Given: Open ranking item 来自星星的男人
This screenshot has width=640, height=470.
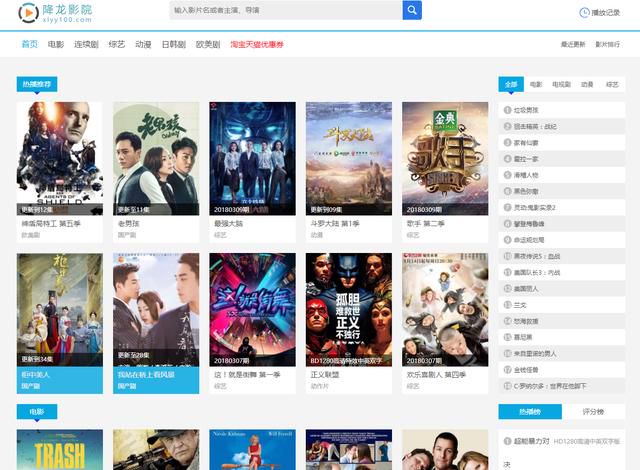Looking at the screenshot, I should click(535, 353).
